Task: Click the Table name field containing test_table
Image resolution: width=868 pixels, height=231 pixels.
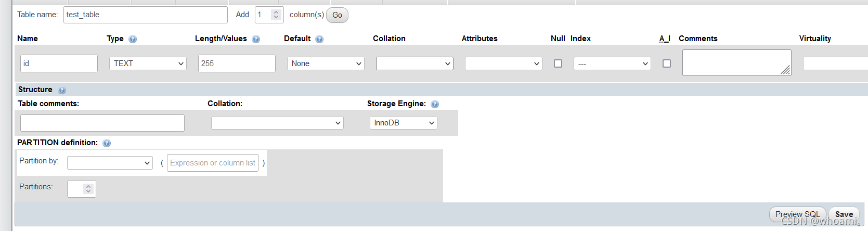Action: click(146, 15)
